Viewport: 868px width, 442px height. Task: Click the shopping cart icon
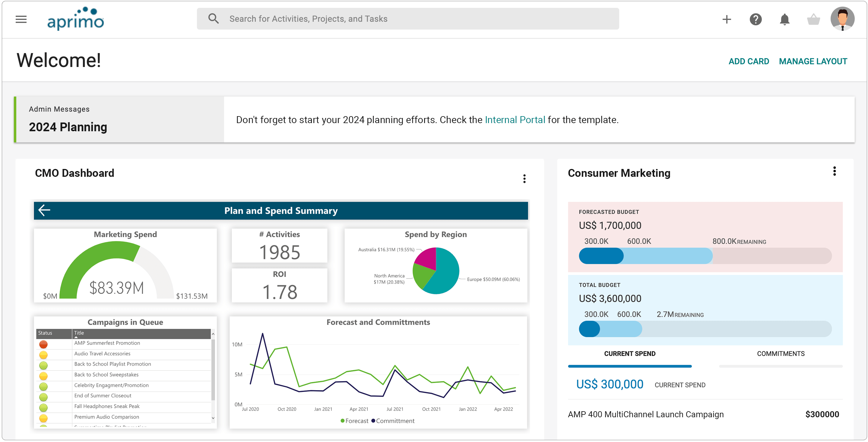coord(813,19)
